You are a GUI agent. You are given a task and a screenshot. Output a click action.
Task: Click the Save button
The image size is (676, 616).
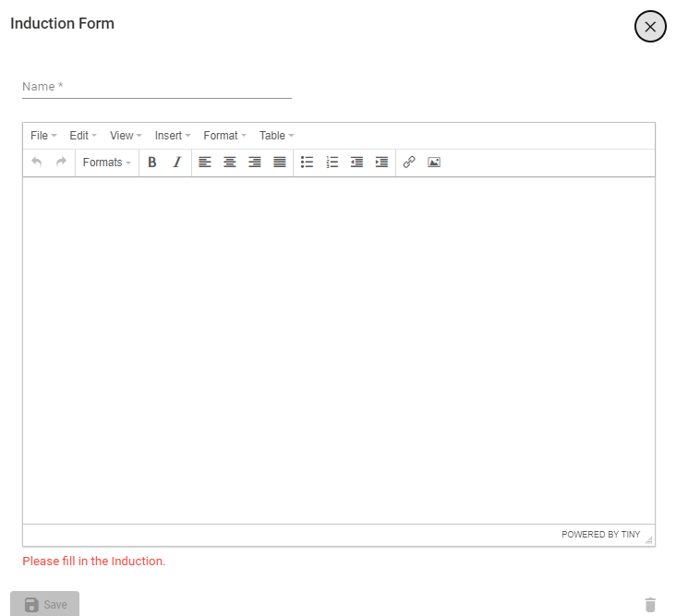[45, 604]
